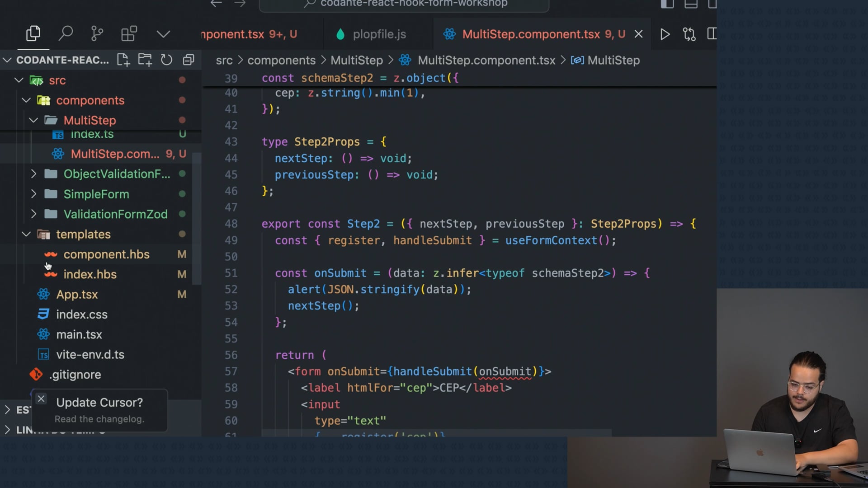Open the Explorer view icon
868x488 pixels.
(x=33, y=34)
